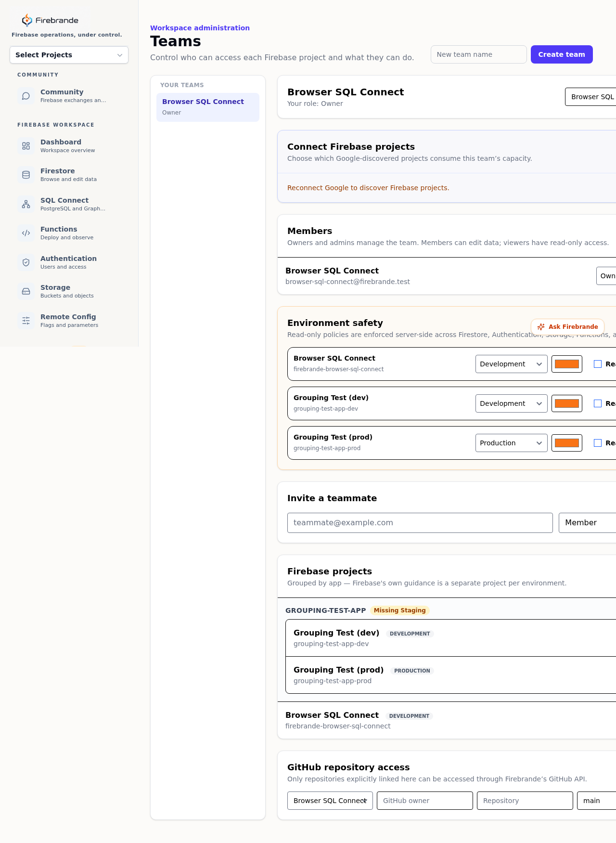Open Authentication users and access
616x843 pixels.
[x=69, y=262]
